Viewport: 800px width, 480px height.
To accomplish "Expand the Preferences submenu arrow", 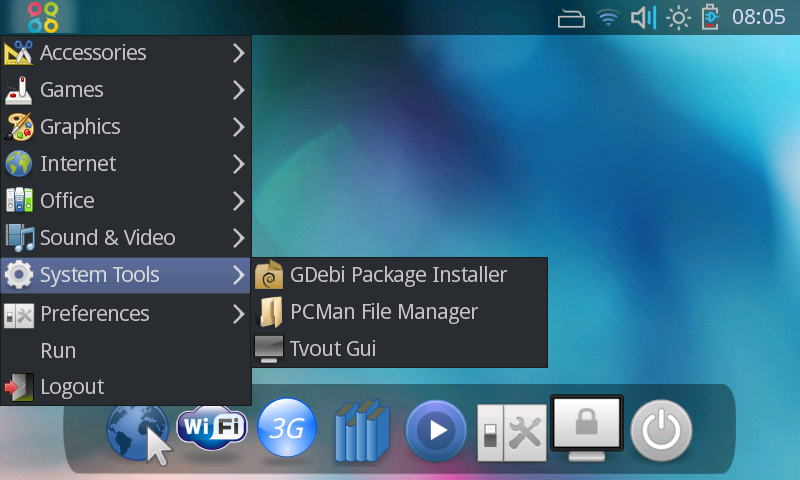I will click(238, 314).
